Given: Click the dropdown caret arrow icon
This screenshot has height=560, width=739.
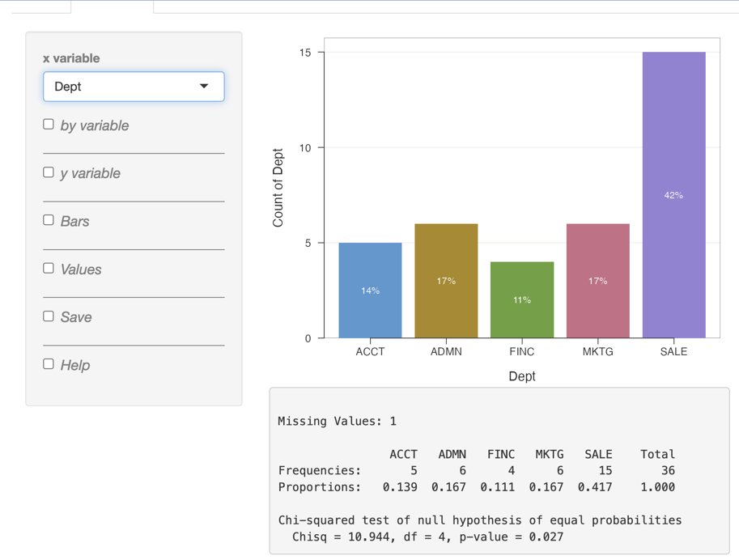Looking at the screenshot, I should coord(204,87).
